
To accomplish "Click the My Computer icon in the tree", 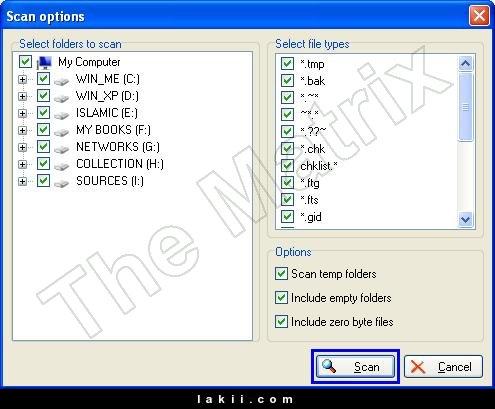I will (x=44, y=62).
